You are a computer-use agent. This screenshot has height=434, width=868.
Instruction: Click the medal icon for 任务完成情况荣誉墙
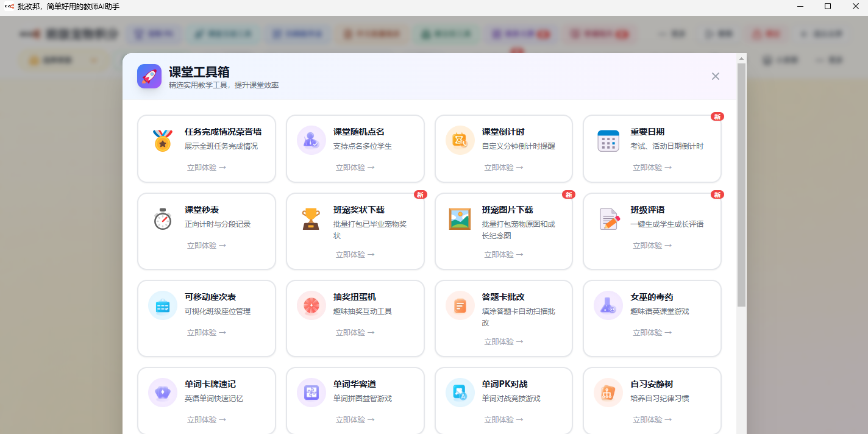pos(163,140)
